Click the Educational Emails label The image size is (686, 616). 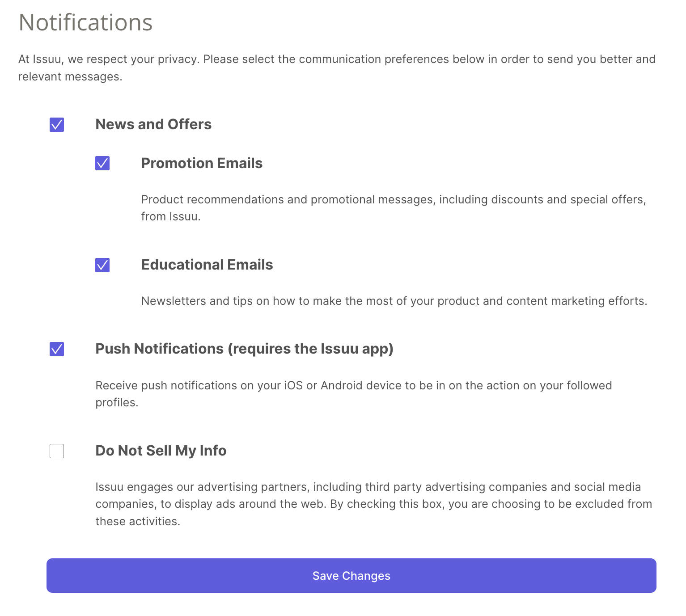(x=207, y=265)
